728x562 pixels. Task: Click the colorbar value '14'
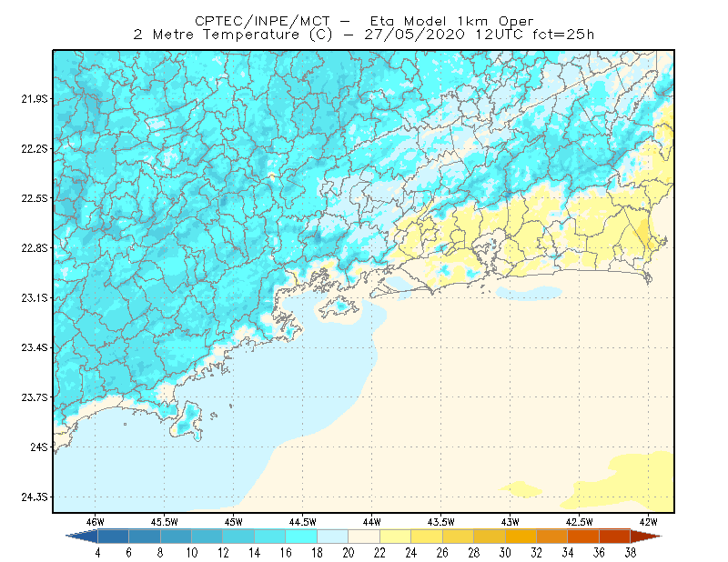pyautogui.click(x=255, y=553)
